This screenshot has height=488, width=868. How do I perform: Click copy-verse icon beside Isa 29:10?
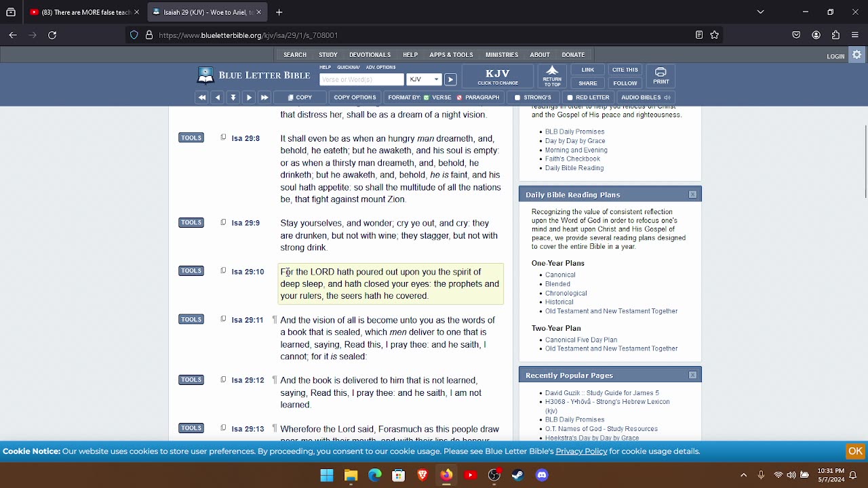click(x=223, y=271)
